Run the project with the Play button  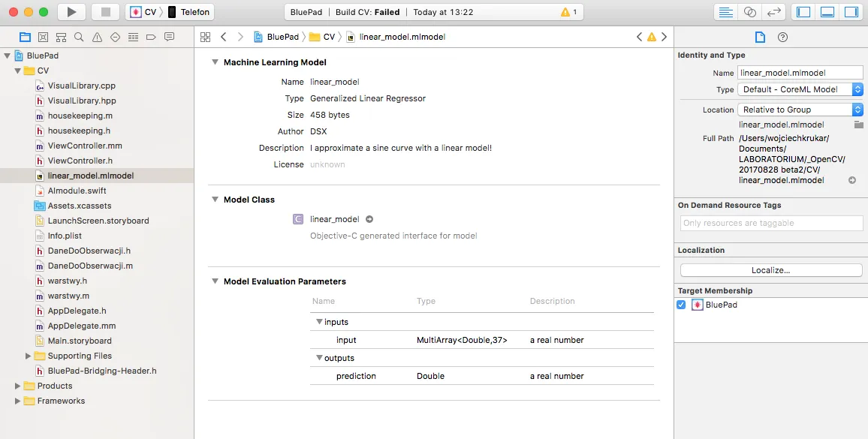tap(71, 11)
